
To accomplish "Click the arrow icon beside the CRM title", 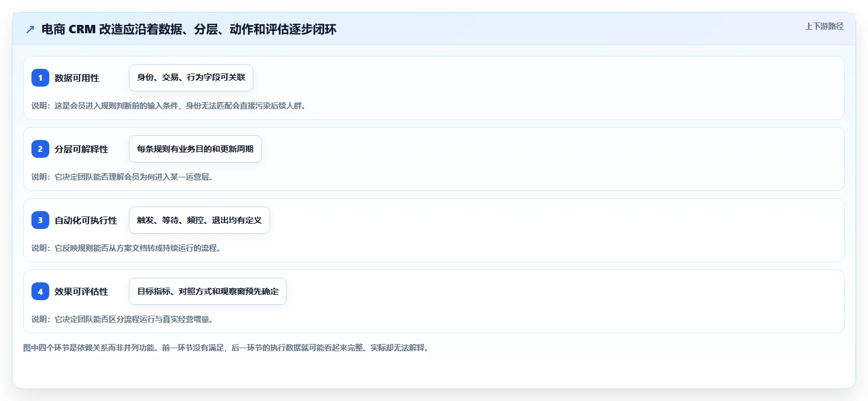I will click(x=30, y=30).
